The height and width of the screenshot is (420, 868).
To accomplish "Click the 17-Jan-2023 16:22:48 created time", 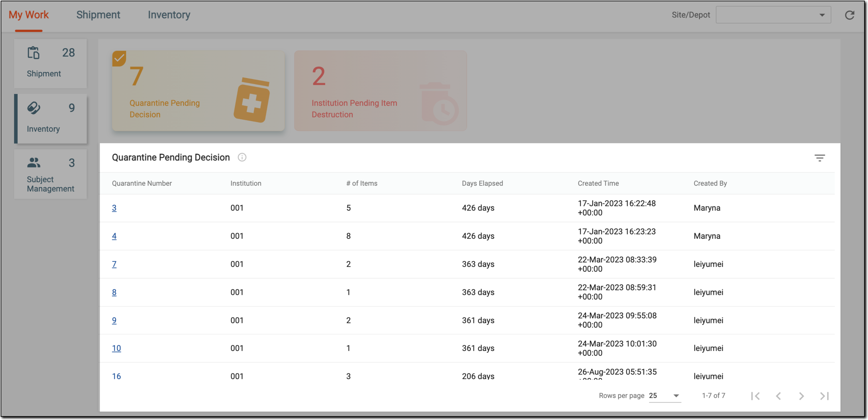I will (617, 208).
